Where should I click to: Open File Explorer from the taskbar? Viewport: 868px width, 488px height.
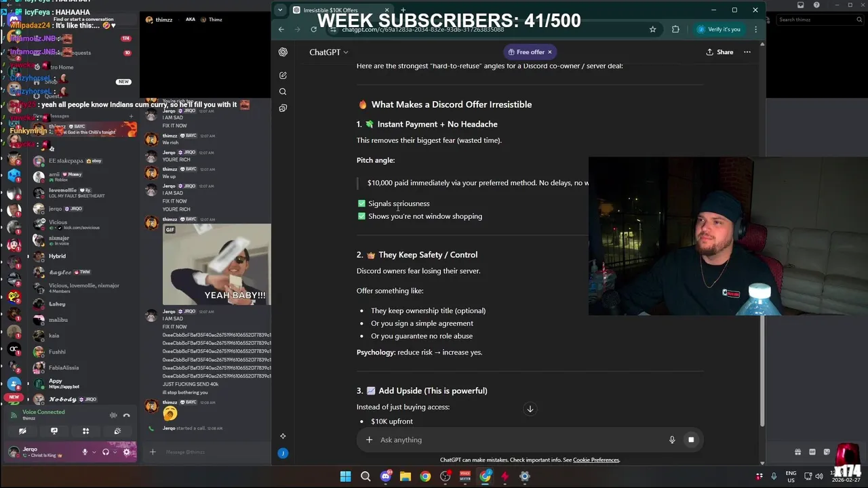click(x=406, y=476)
